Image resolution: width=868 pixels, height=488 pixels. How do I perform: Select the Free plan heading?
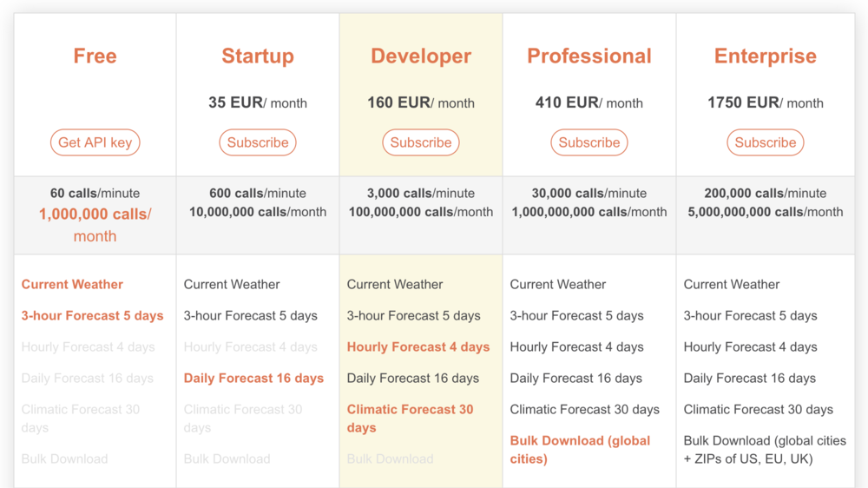click(x=95, y=56)
